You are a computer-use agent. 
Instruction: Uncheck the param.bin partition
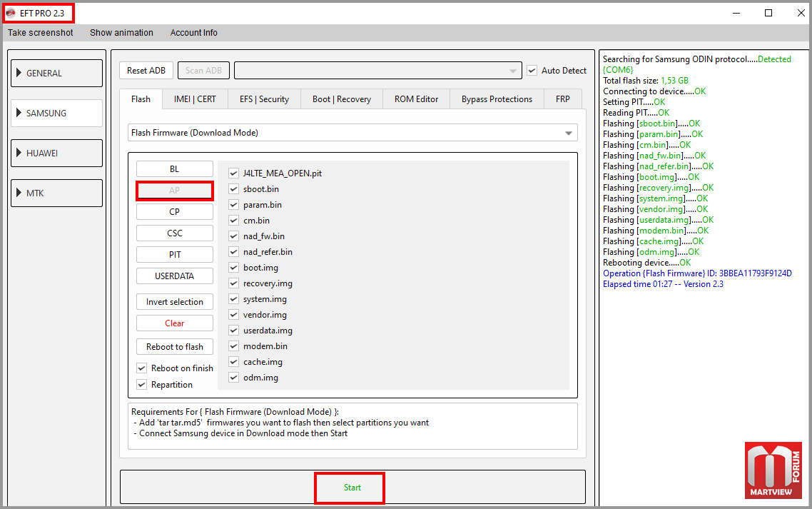233,205
